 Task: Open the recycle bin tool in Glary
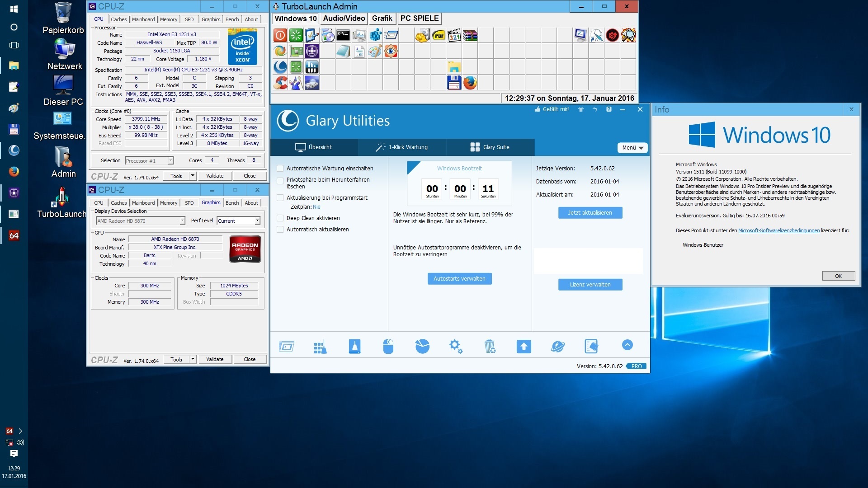[490, 347]
